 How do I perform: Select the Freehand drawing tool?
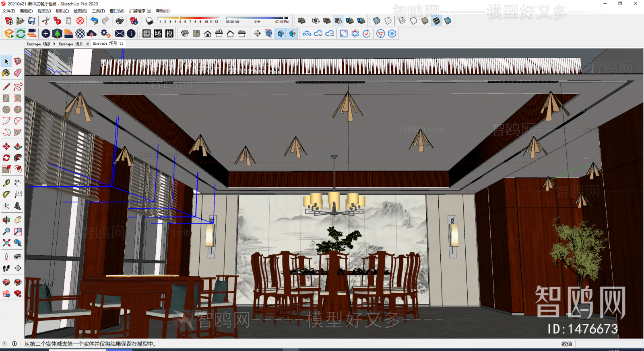click(18, 86)
